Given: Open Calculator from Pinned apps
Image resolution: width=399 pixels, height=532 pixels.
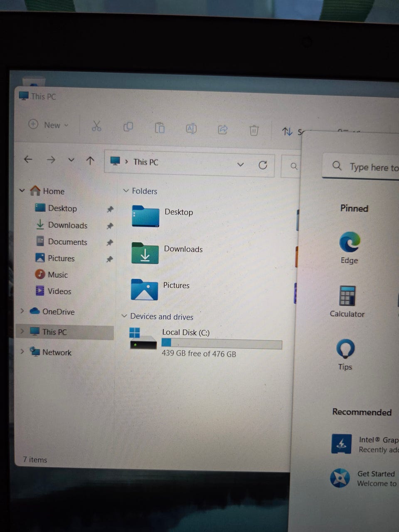Looking at the screenshot, I should pyautogui.click(x=347, y=301).
